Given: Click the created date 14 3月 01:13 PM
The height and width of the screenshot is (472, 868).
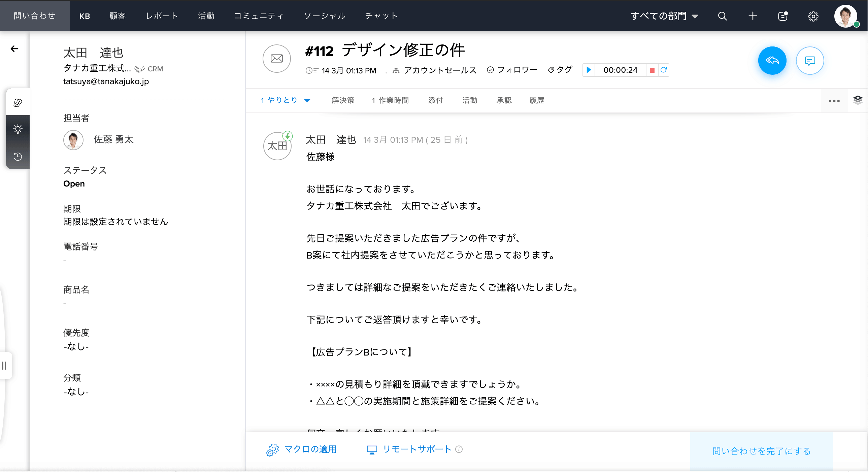Looking at the screenshot, I should [x=349, y=71].
